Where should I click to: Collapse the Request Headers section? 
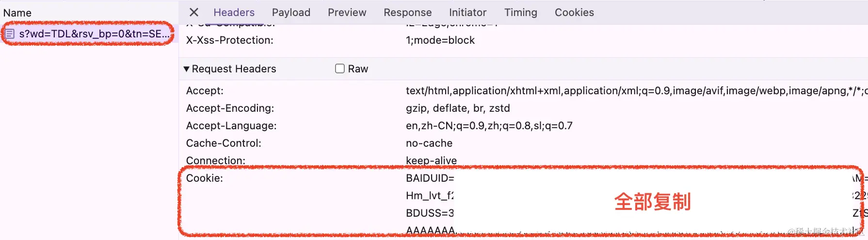pyautogui.click(x=186, y=69)
